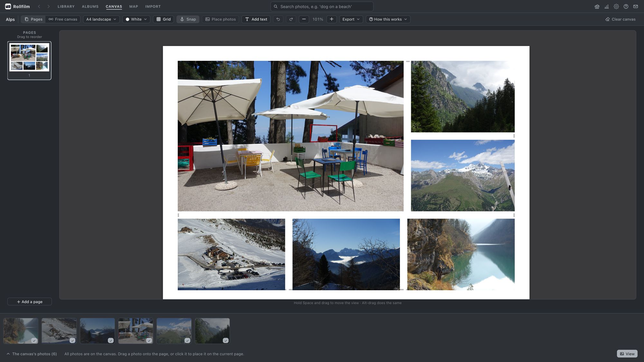The height and width of the screenshot is (362, 644).
Task: Add a page to the canvas
Action: 30,302
